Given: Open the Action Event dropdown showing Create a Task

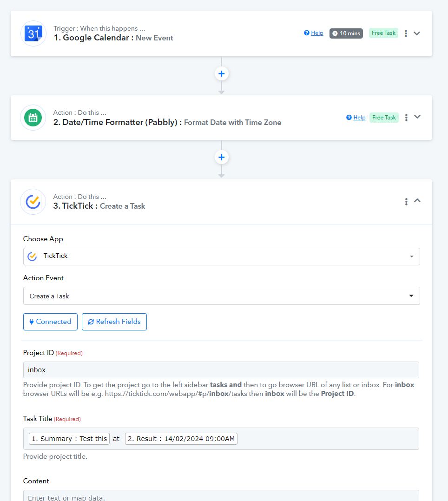Looking at the screenshot, I should (221, 296).
